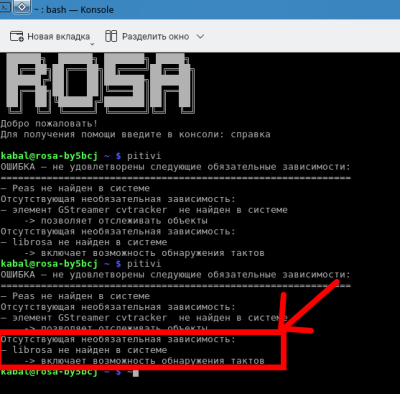
Task: Click the '~ : bash — Konsole' window title
Action: point(74,10)
